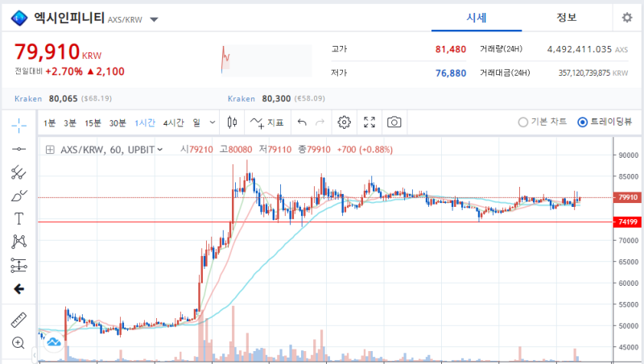Viewport: 644px width, 364px height.
Task: Open page settings gear at top right
Action: [627, 18]
